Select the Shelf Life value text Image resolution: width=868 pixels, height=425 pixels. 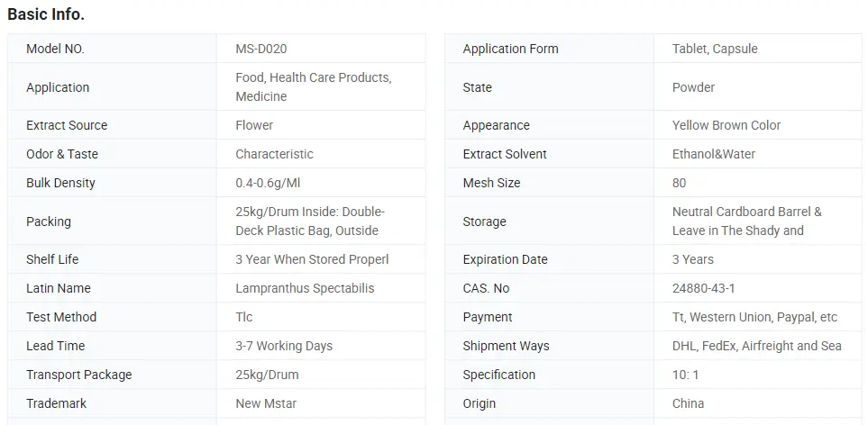tap(312, 259)
